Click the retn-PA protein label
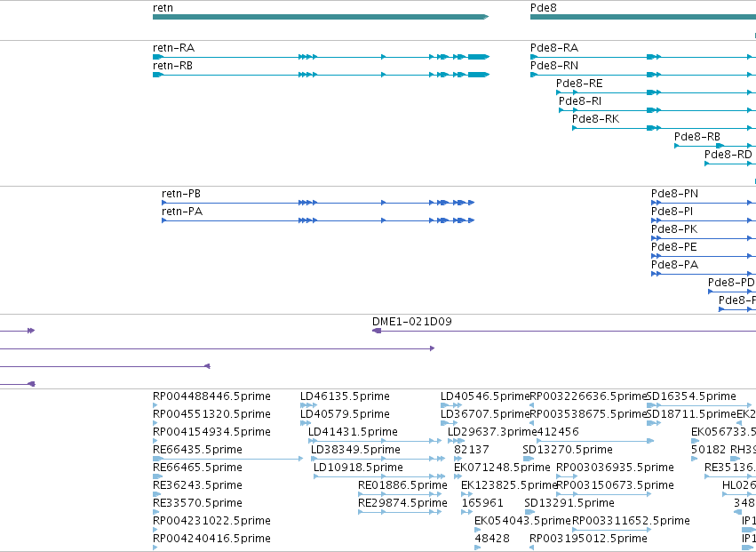756x552 pixels. (182, 212)
